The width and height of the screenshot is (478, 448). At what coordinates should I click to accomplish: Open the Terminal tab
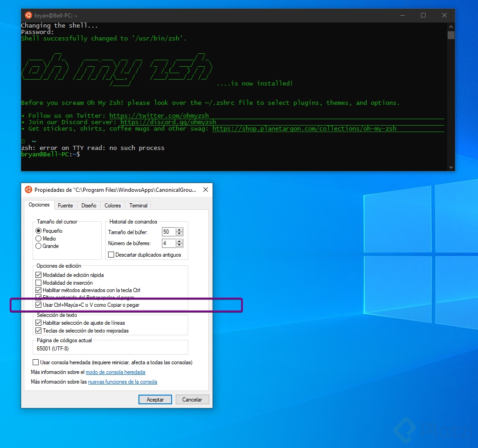[138, 206]
